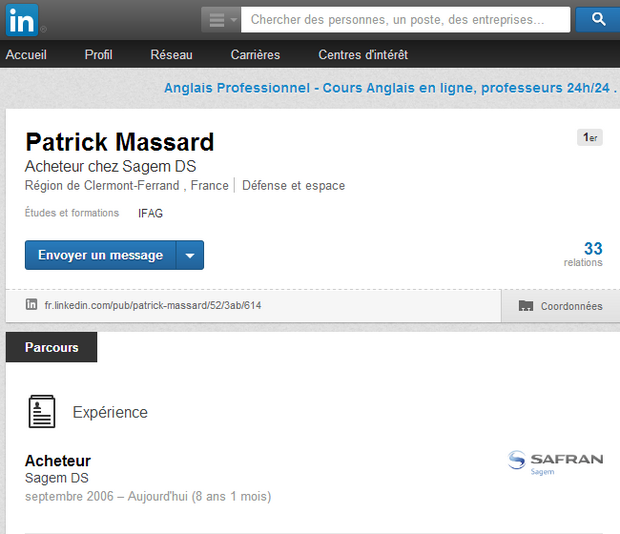The height and width of the screenshot is (534, 620).
Task: Expand the arrow next to Envoyer un message
Action: (190, 255)
